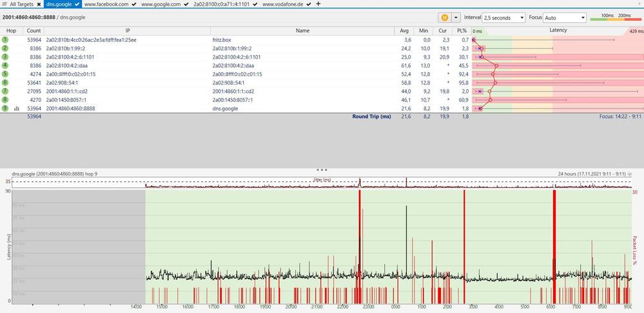Click the three-dot splitter handle above the graph
Screen dimensions: 644x313
322,170
